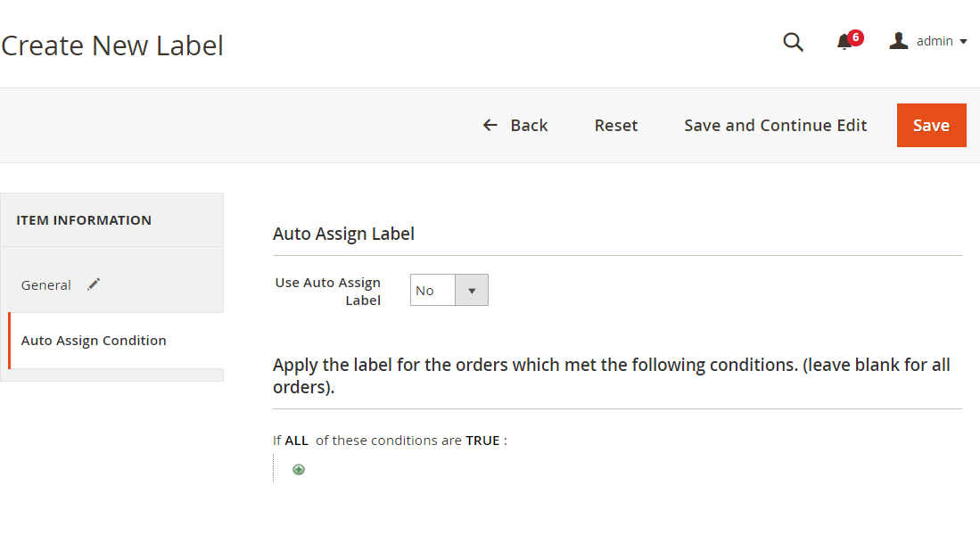Click the ITEM INFORMATION panel header

pos(111,220)
